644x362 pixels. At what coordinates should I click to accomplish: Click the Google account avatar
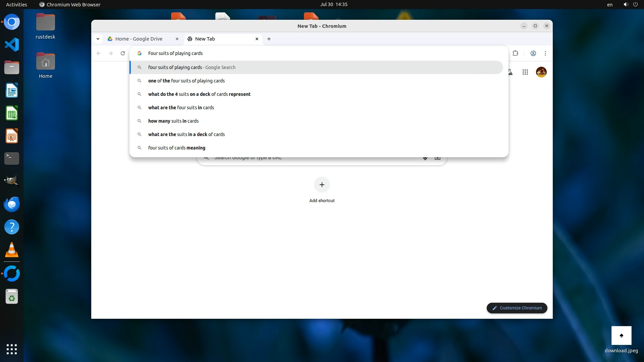click(x=541, y=72)
